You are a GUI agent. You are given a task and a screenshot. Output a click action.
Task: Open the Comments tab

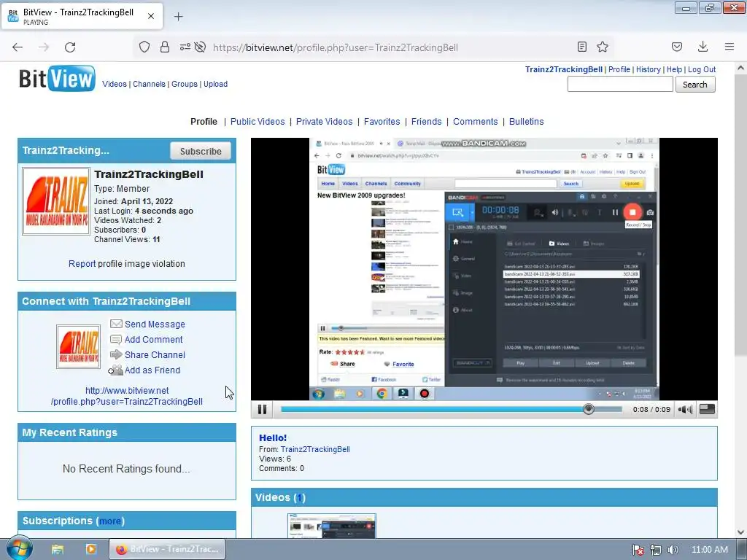tap(476, 122)
